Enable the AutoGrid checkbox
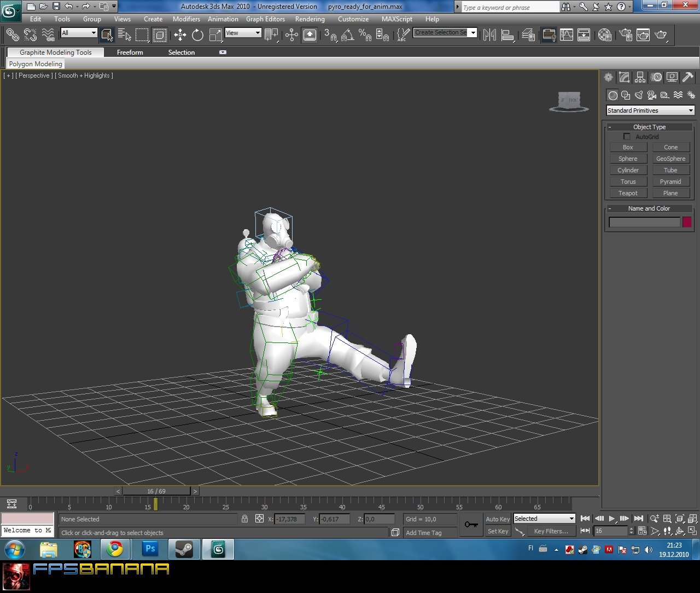700x593 pixels. (x=627, y=136)
